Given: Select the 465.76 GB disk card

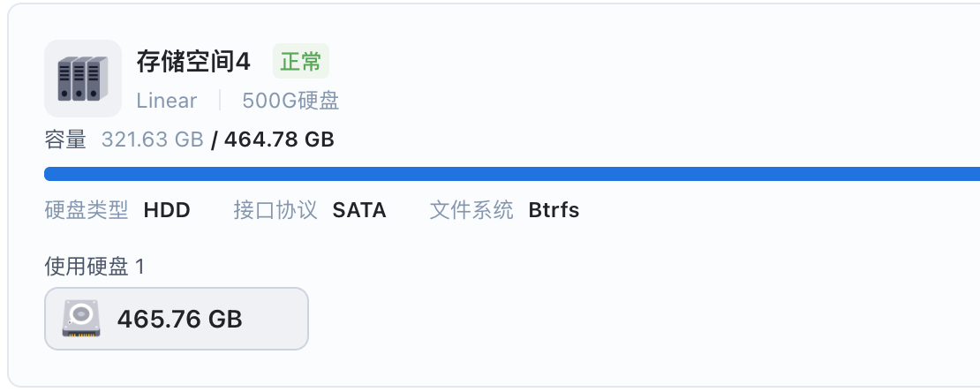Looking at the screenshot, I should [177, 319].
